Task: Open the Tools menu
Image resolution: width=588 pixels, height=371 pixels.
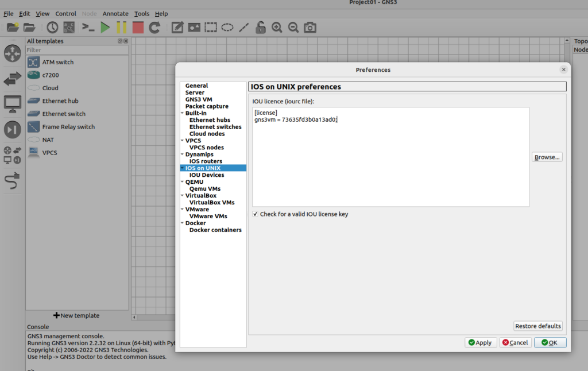Action: 141,14
